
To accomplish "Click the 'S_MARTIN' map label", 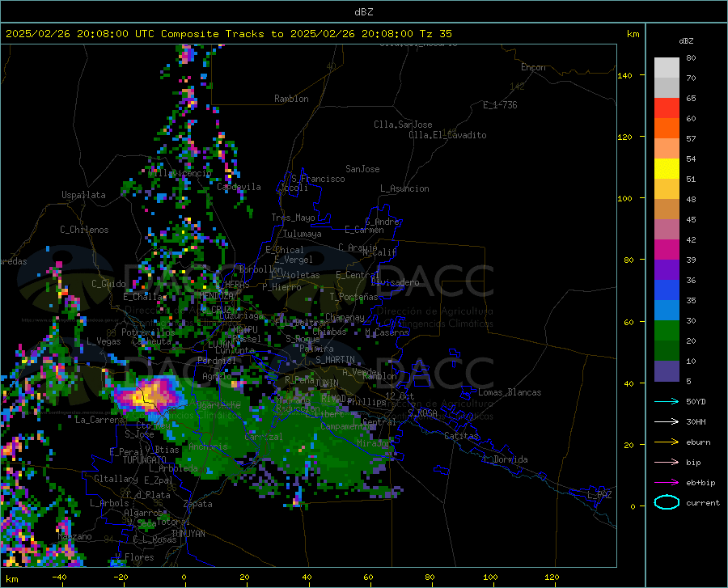I will pos(335,360).
